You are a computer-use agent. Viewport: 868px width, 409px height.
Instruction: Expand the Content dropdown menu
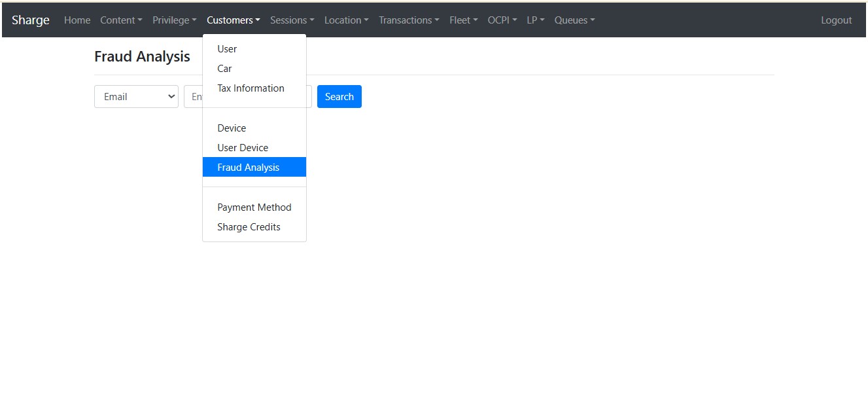coord(121,20)
